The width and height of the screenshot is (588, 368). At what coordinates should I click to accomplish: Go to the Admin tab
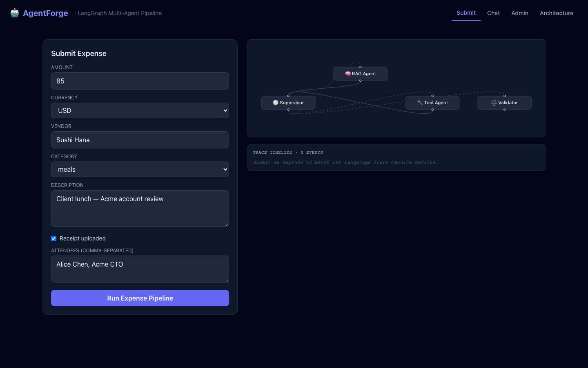pos(520,13)
